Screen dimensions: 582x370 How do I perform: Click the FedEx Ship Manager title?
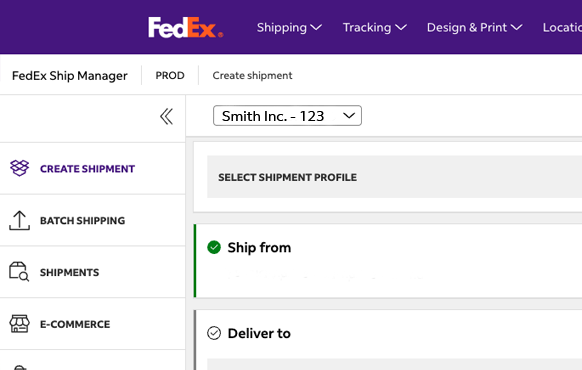69,76
